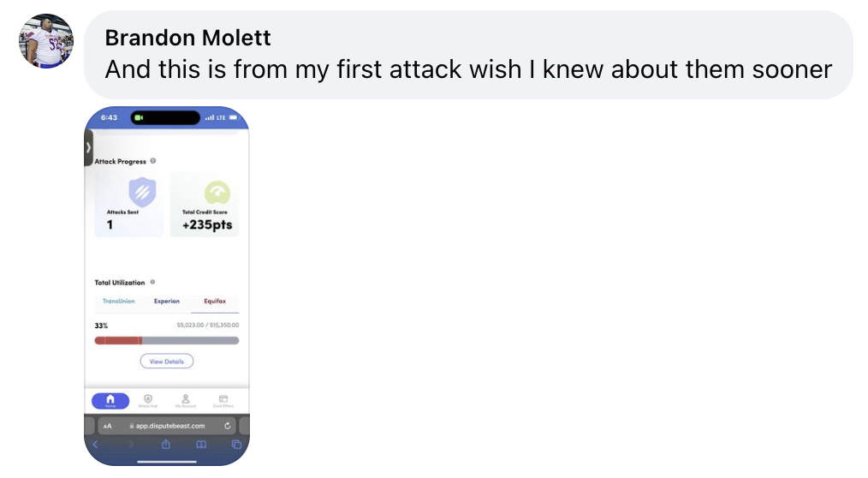The image size is (868, 478).
Task: Click the Total Credit Score gauge icon
Action: pos(217,193)
